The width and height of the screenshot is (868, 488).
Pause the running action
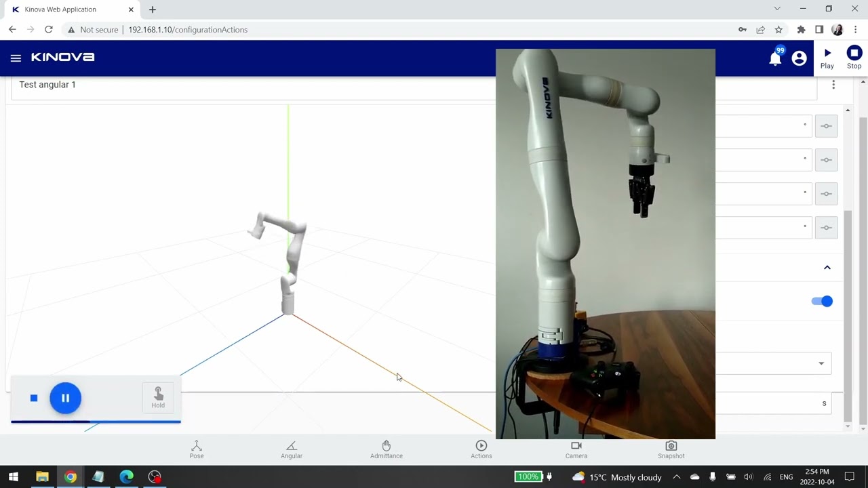65,398
